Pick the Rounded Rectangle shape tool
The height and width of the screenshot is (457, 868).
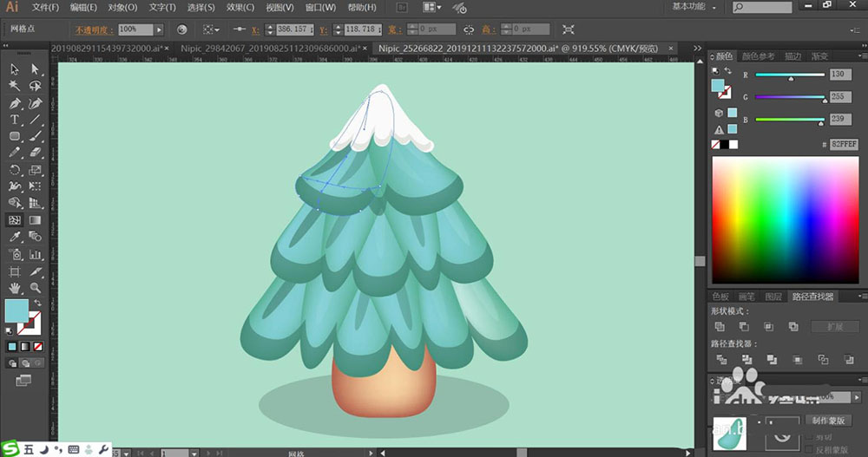[x=15, y=136]
